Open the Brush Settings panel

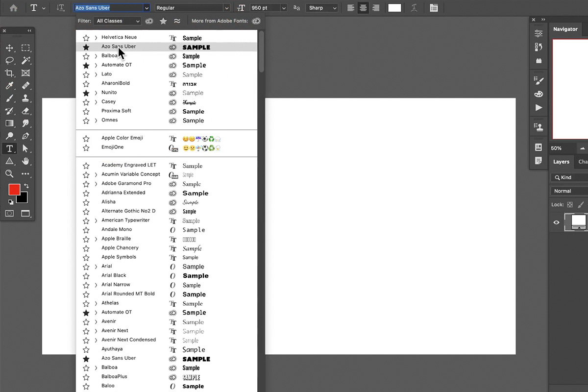pos(538,80)
